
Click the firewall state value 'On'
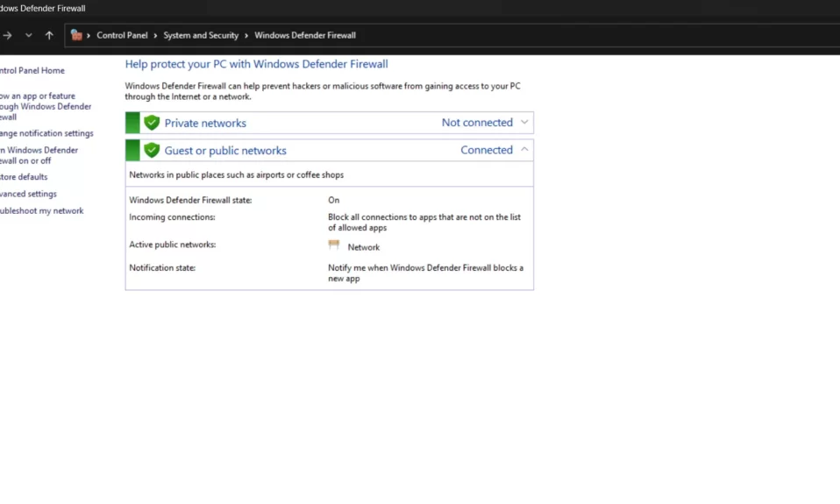point(334,201)
